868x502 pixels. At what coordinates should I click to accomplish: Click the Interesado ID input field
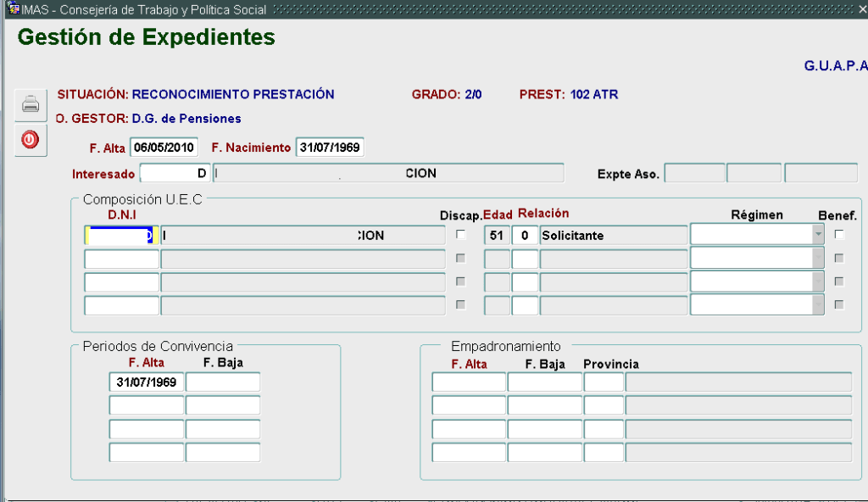pyautogui.click(x=175, y=173)
